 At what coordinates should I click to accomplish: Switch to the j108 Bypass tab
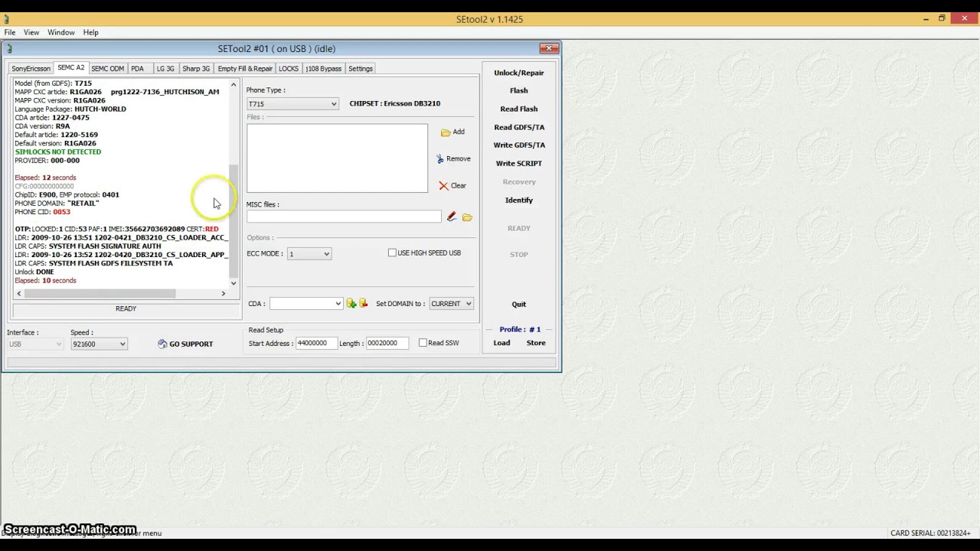pos(323,69)
